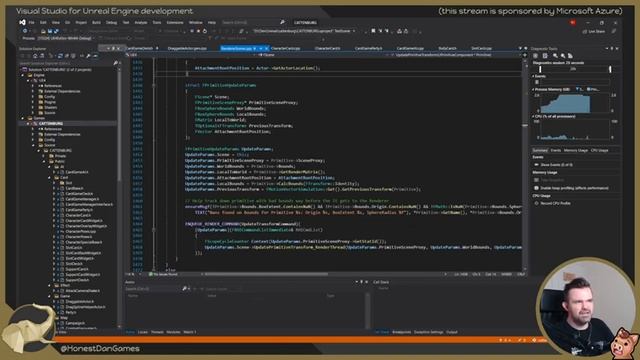This screenshot has height=360, width=640.
Task: Select the Summary tab in Diagnostic Tools
Action: (x=540, y=150)
